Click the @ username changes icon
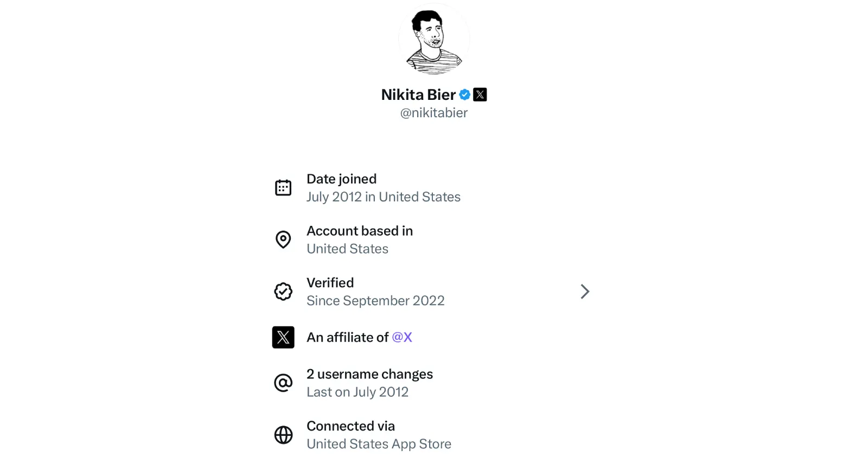This screenshot has width=868, height=456. point(283,383)
